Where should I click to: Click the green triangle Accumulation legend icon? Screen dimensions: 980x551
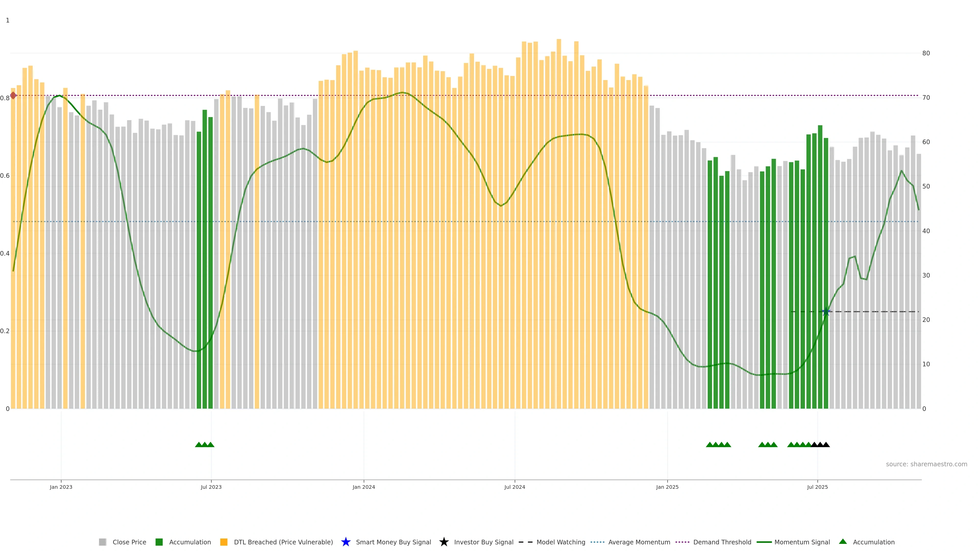[843, 542]
